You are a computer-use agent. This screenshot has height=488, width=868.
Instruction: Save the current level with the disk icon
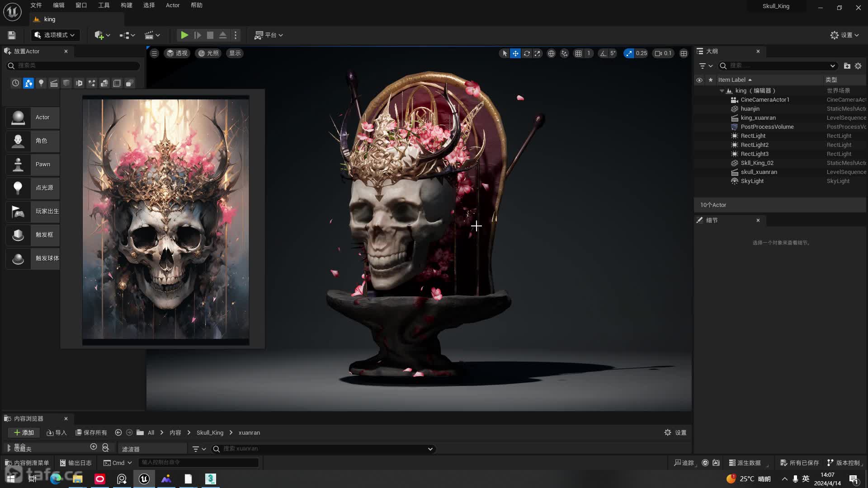tap(12, 35)
